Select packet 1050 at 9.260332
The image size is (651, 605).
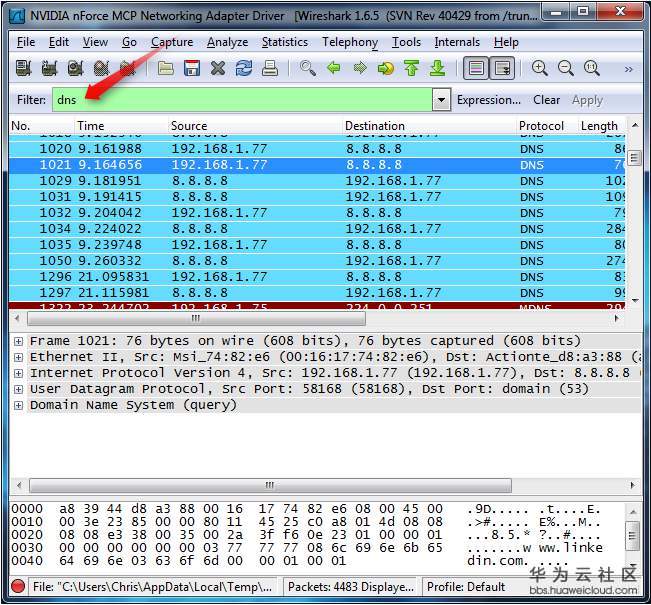[x=317, y=261]
